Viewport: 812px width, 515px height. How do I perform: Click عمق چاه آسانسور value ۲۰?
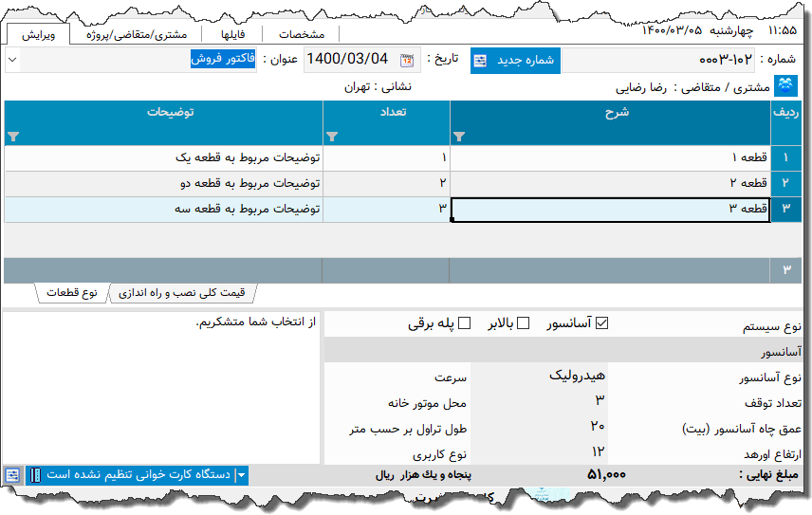(598, 426)
